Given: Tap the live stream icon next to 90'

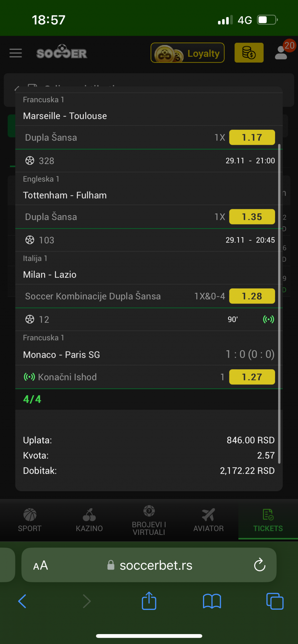Looking at the screenshot, I should (269, 319).
